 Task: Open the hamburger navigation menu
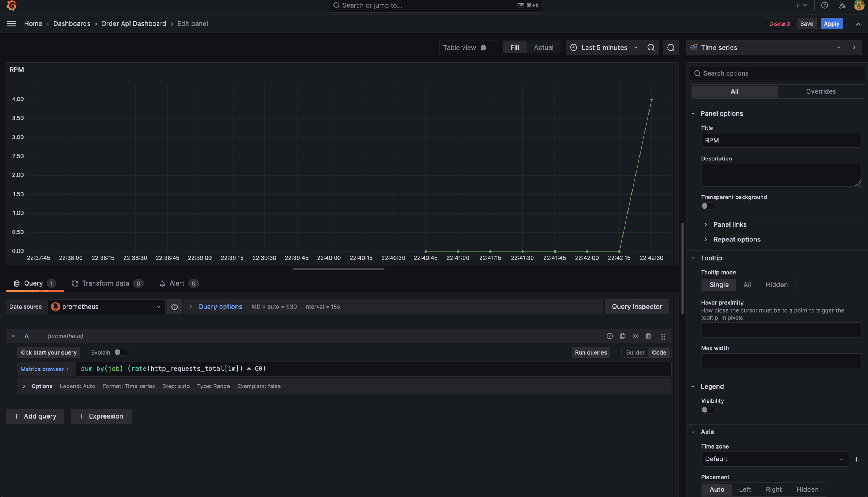tap(11, 23)
